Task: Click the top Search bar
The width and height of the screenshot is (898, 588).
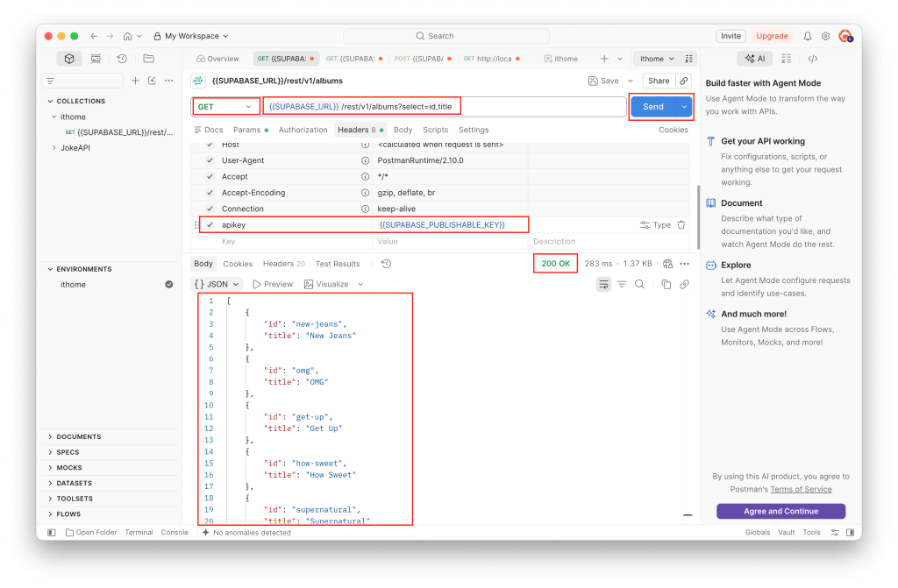Action: (446, 36)
